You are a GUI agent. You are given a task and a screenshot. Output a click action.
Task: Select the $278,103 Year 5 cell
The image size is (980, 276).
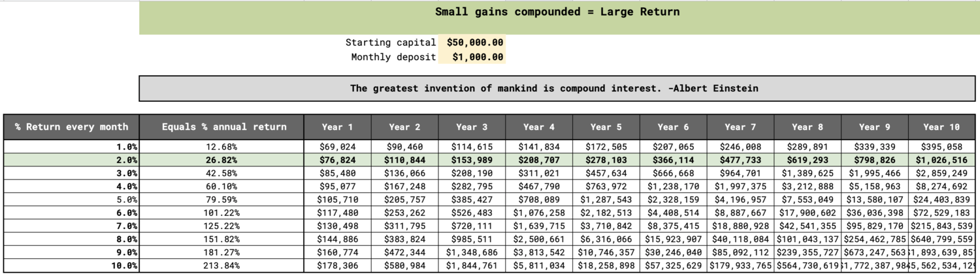[606, 160]
